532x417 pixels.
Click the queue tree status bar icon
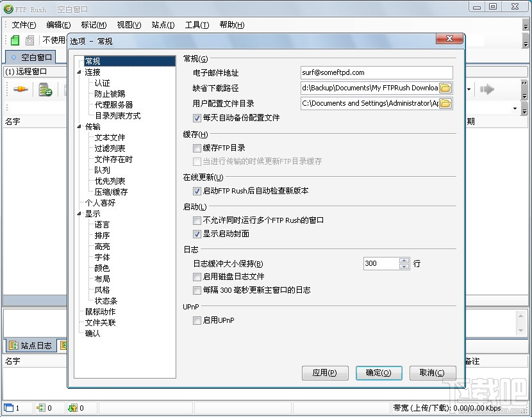pyautogui.click(x=41, y=408)
